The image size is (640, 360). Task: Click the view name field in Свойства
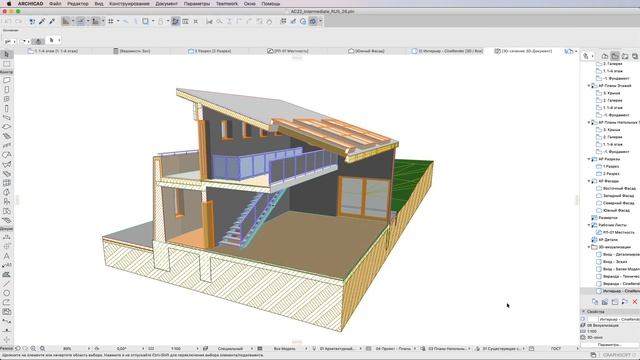click(x=619, y=319)
